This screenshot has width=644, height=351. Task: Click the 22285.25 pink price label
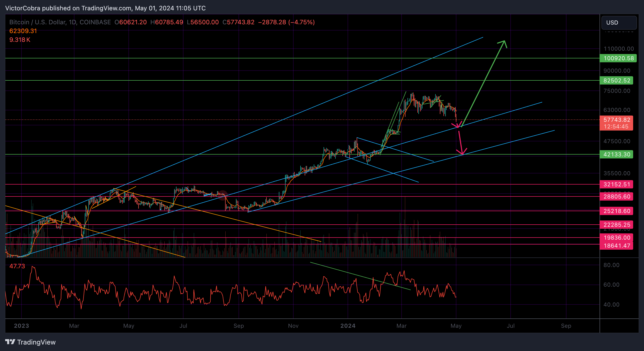pos(616,225)
